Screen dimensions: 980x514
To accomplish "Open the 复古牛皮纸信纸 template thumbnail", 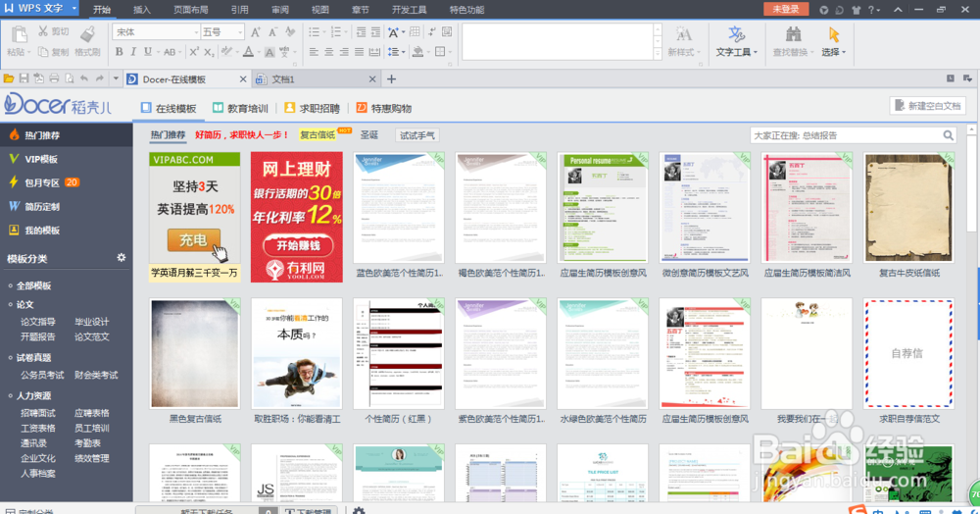I will pos(908,208).
